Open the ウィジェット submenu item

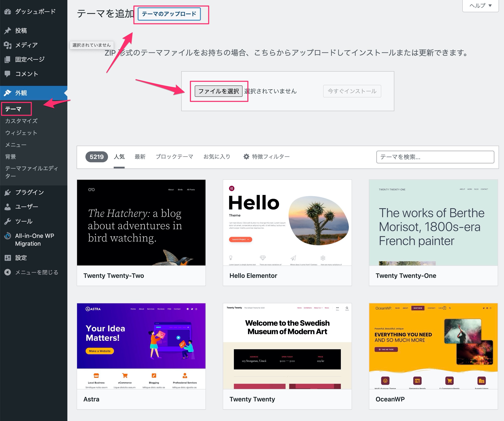[21, 133]
